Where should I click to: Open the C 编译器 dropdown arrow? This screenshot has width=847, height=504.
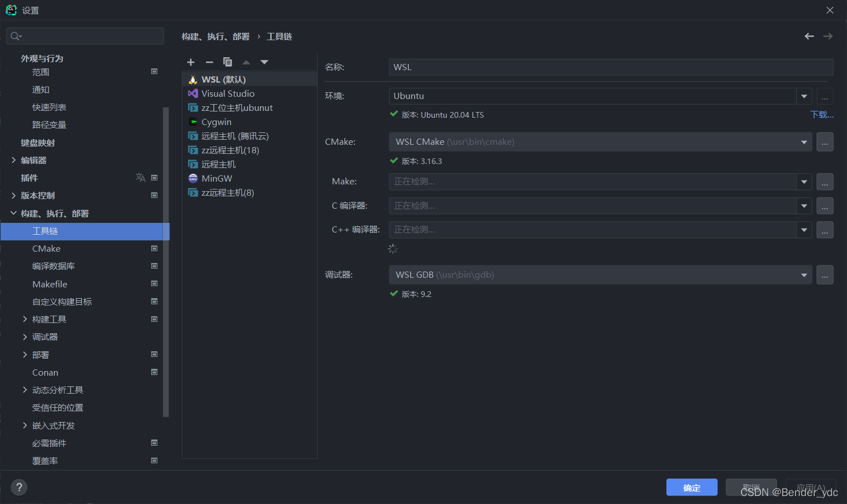coord(804,206)
